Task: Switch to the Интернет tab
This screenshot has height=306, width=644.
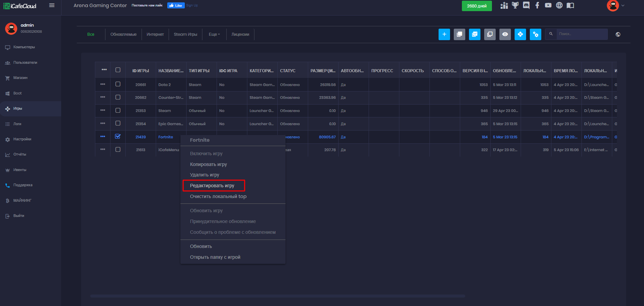Action: [155, 34]
